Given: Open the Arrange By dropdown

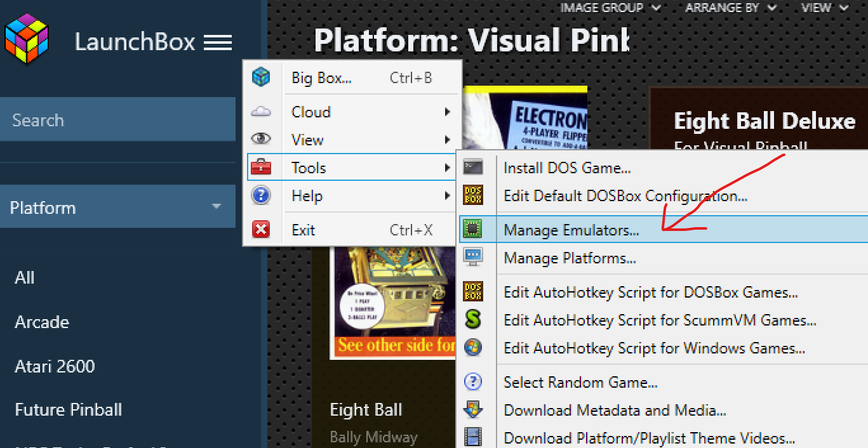Looking at the screenshot, I should click(730, 8).
